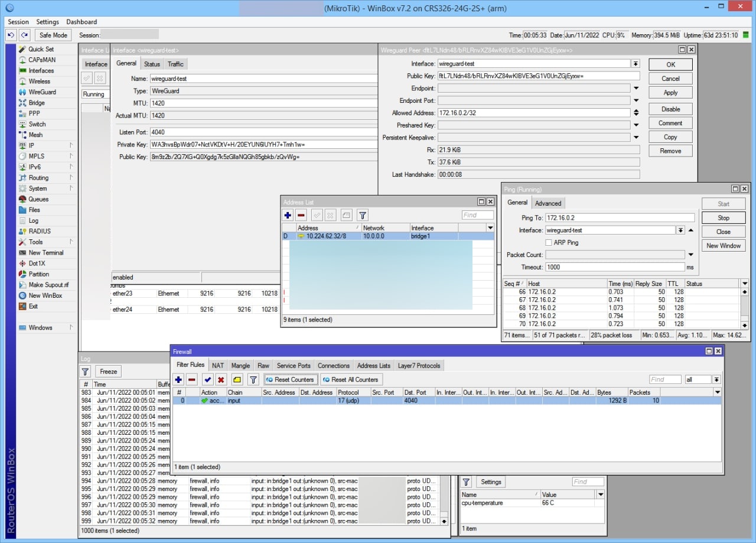Click the Log window filter funnel
The width and height of the screenshot is (756, 543).
[x=85, y=372]
